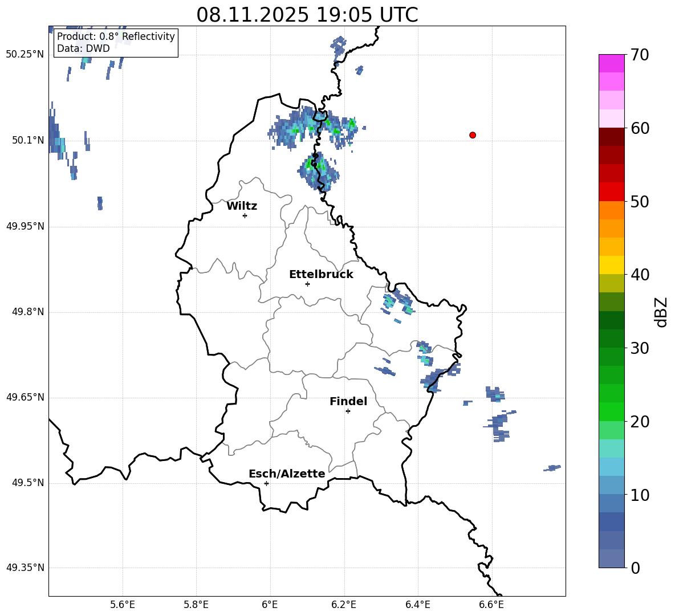
Task: Click the 60 tick label on the colorbar
Action: [640, 128]
